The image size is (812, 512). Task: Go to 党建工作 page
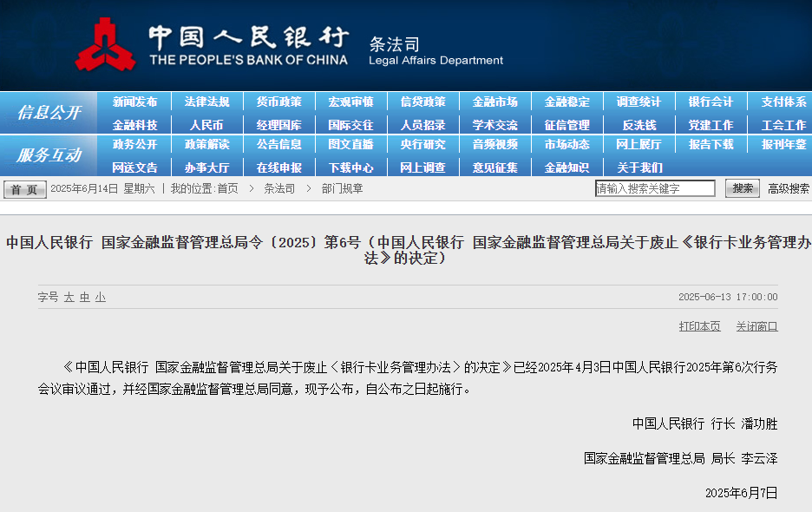coord(710,126)
